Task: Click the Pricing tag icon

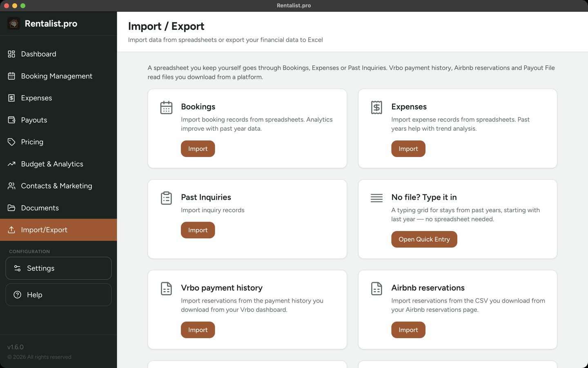Action: [11, 142]
